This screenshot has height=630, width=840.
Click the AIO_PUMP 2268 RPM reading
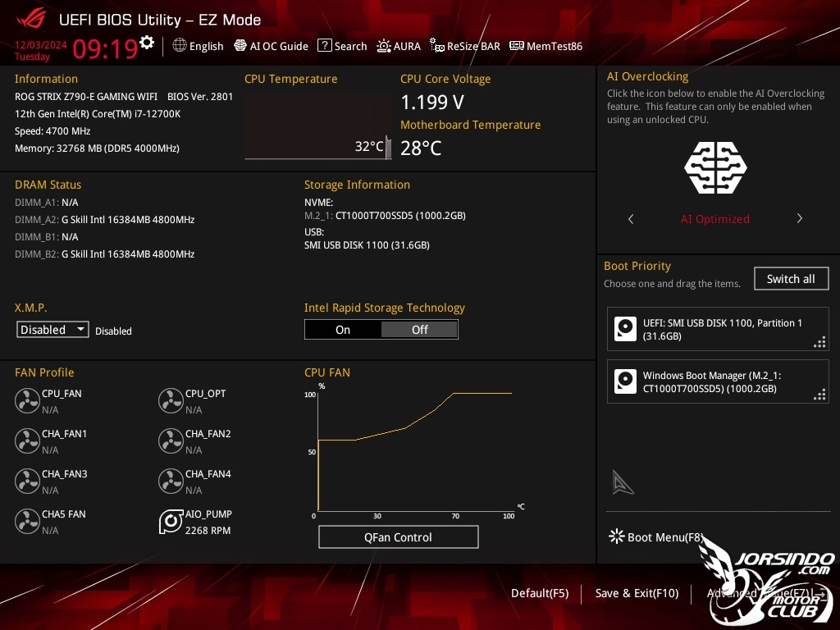coord(208,531)
